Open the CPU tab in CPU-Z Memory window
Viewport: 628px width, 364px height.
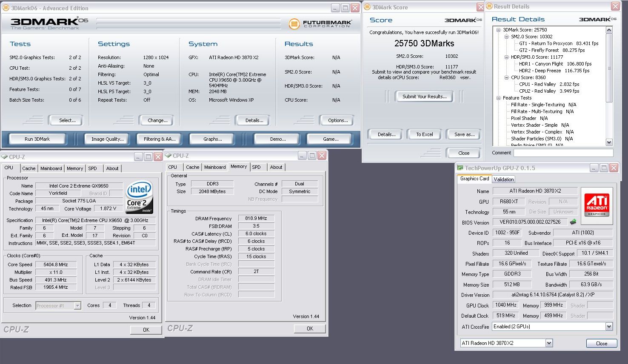coord(172,167)
